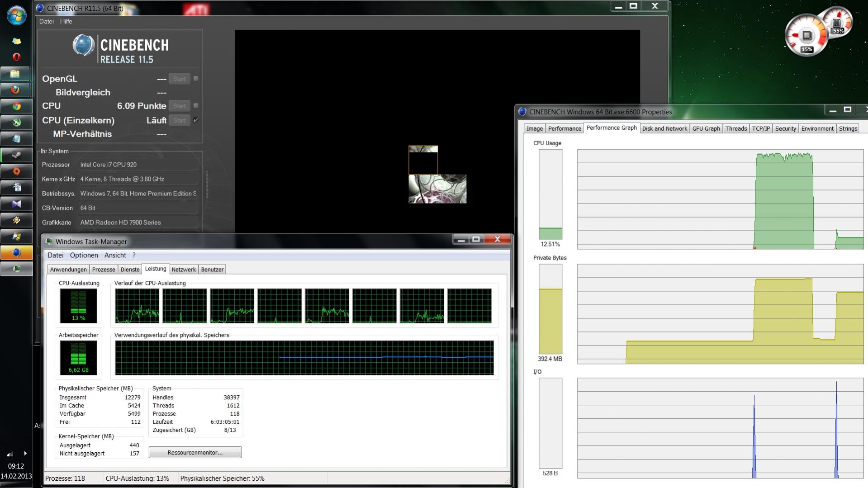The width and height of the screenshot is (868, 488).
Task: Open the purple Visual Studio taskbar icon
Action: [16, 204]
